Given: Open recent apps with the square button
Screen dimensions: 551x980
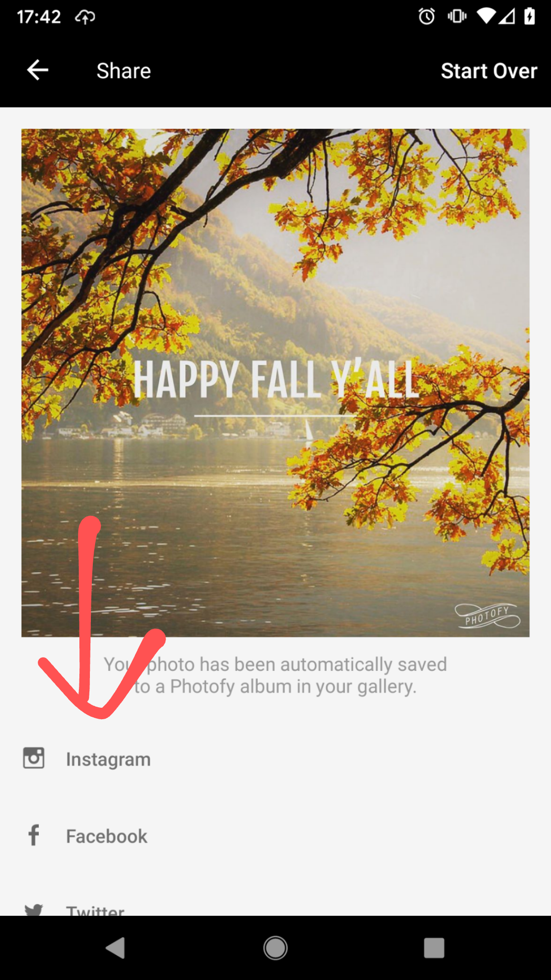Looking at the screenshot, I should pyautogui.click(x=434, y=948).
